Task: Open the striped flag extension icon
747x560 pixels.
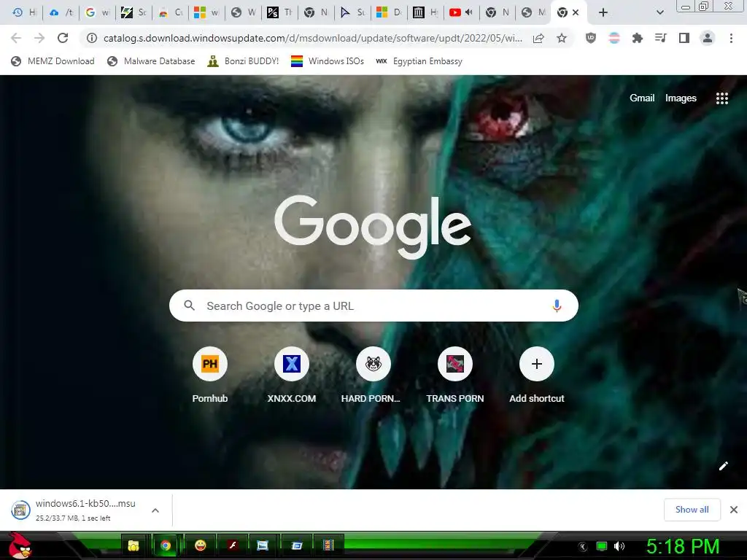Action: coord(614,38)
